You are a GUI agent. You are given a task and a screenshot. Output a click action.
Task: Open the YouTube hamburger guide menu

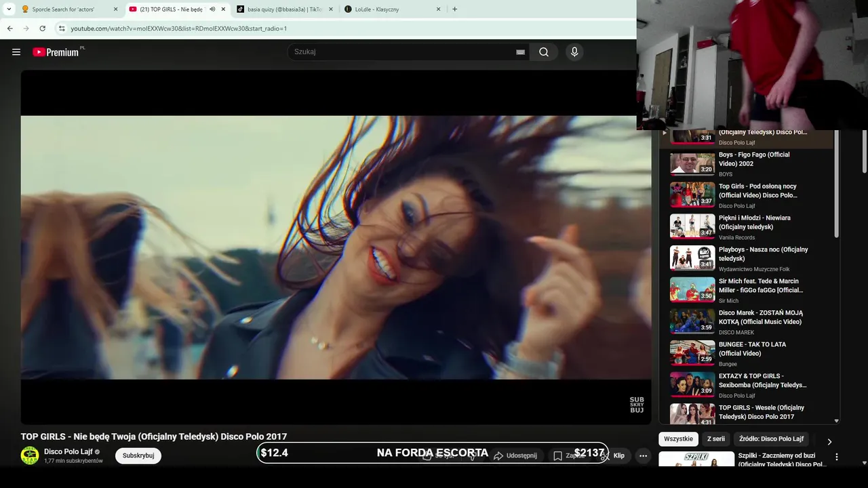point(16,52)
